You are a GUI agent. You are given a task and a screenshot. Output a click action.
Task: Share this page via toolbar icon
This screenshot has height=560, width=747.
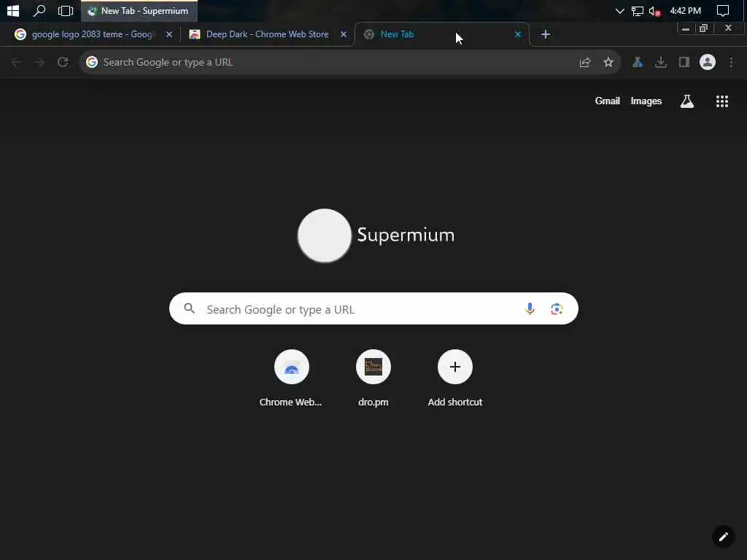click(x=585, y=63)
